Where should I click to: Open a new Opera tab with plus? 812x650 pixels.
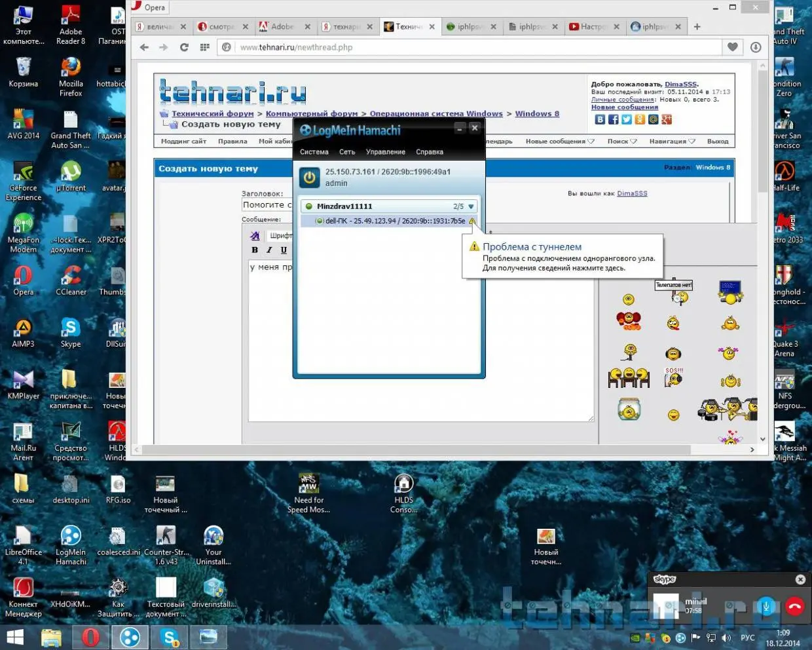(697, 27)
